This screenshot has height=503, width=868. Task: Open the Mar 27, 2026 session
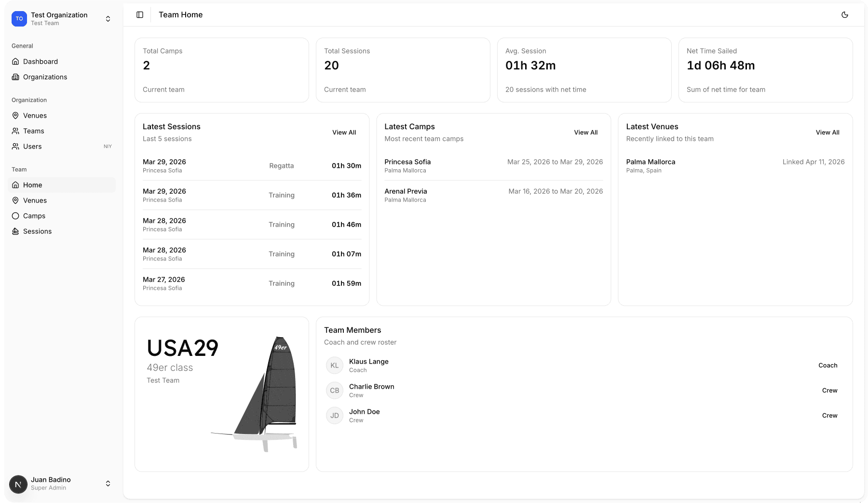click(x=252, y=284)
